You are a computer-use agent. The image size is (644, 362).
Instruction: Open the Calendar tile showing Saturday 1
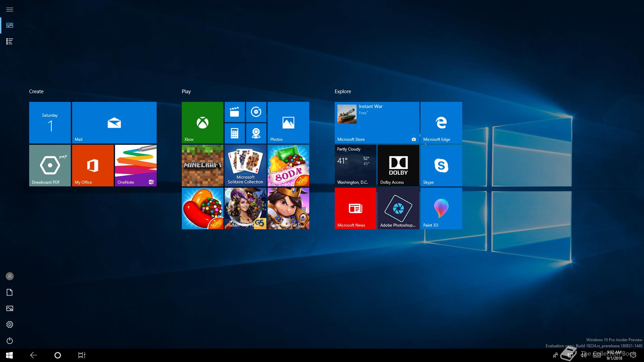[50, 123]
